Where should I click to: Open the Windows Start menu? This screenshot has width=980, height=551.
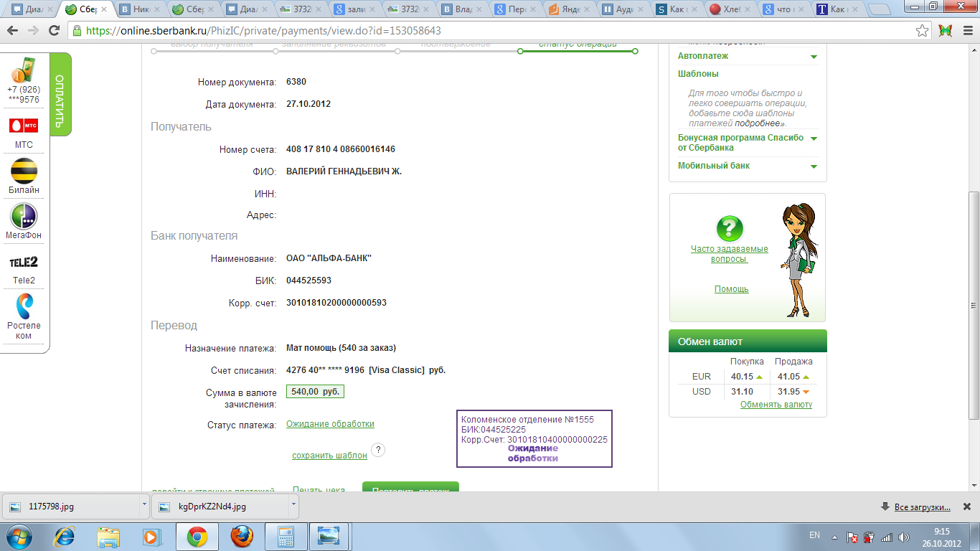click(17, 536)
